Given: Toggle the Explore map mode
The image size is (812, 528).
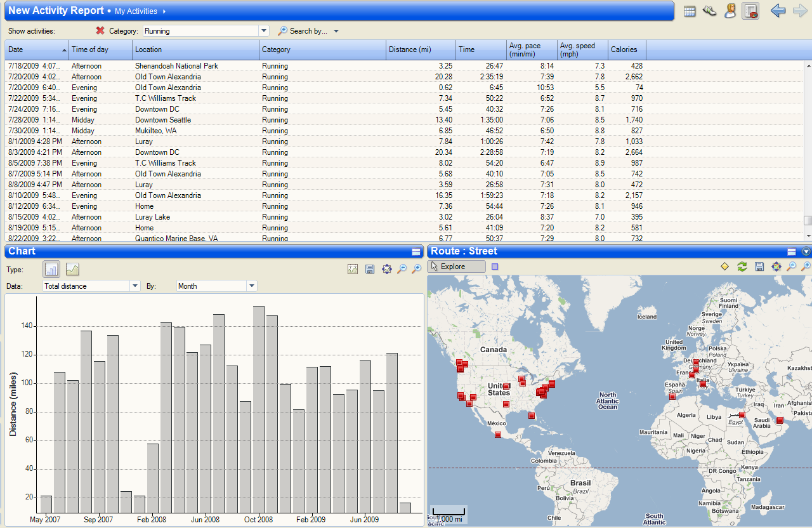Looking at the screenshot, I should (x=457, y=267).
